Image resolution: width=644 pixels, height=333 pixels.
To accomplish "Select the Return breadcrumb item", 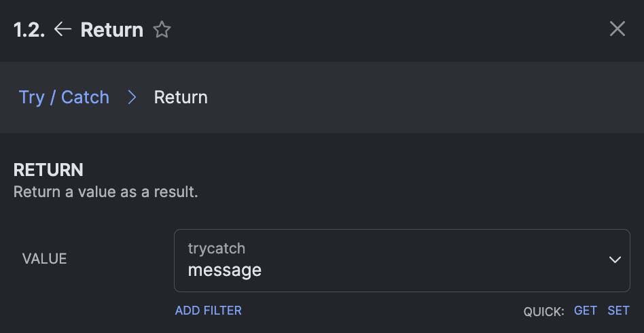I will [x=181, y=97].
